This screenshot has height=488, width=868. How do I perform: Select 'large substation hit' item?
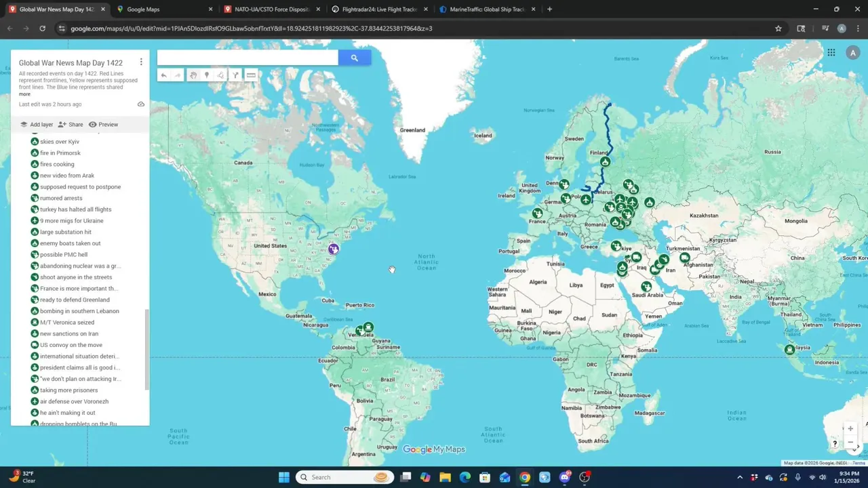pos(66,232)
